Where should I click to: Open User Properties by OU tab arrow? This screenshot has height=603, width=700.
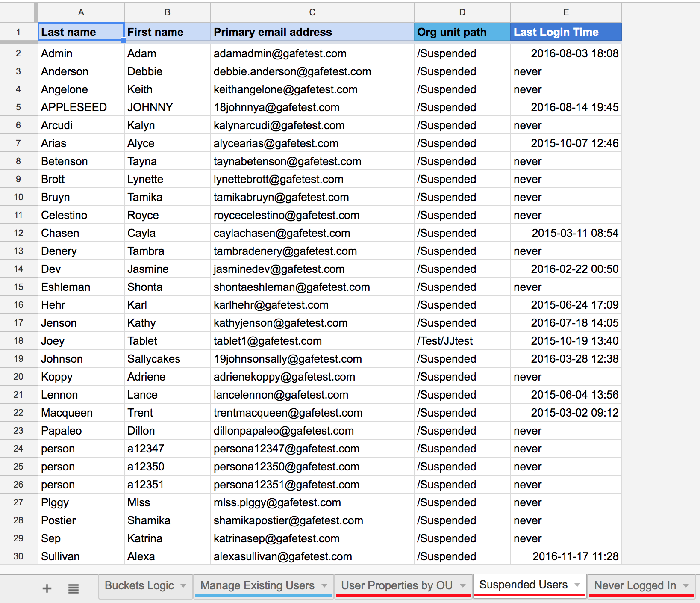(463, 585)
